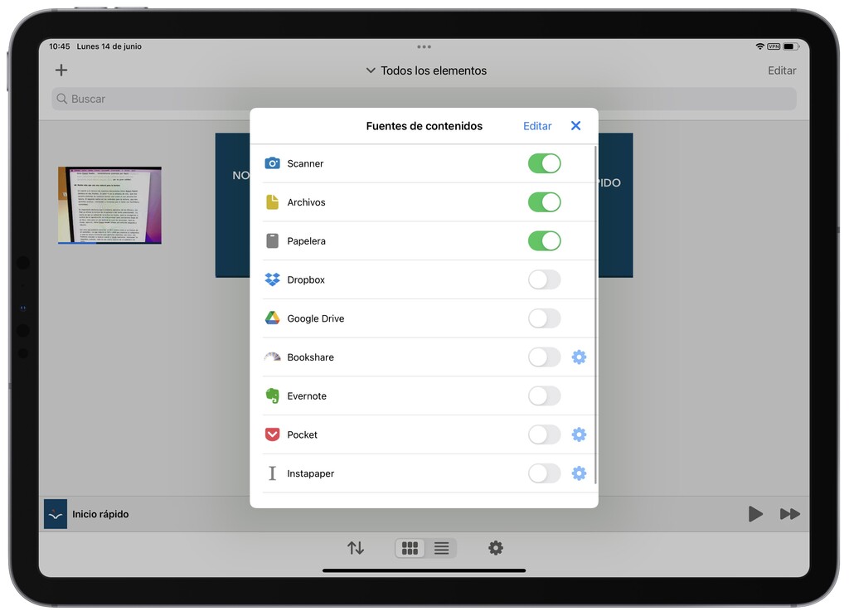This screenshot has height=616, width=849.
Task: Click the Buscar search field
Action: (x=424, y=99)
